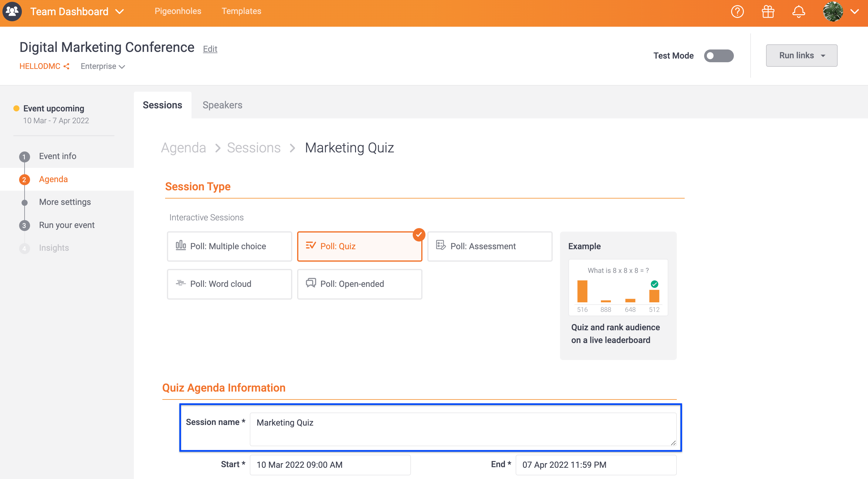Screen dimensions: 868x479
Task: Click the example quiz chart thumbnail
Action: pos(618,287)
